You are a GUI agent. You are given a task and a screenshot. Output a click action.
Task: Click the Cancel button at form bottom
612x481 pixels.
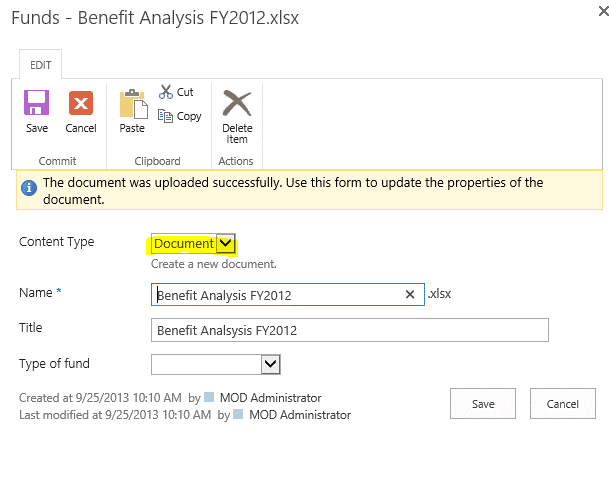point(562,404)
